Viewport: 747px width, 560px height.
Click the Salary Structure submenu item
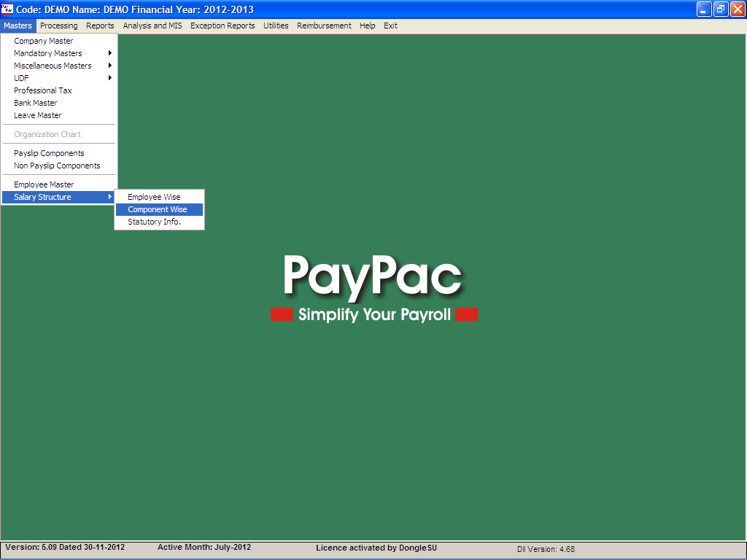tap(58, 197)
